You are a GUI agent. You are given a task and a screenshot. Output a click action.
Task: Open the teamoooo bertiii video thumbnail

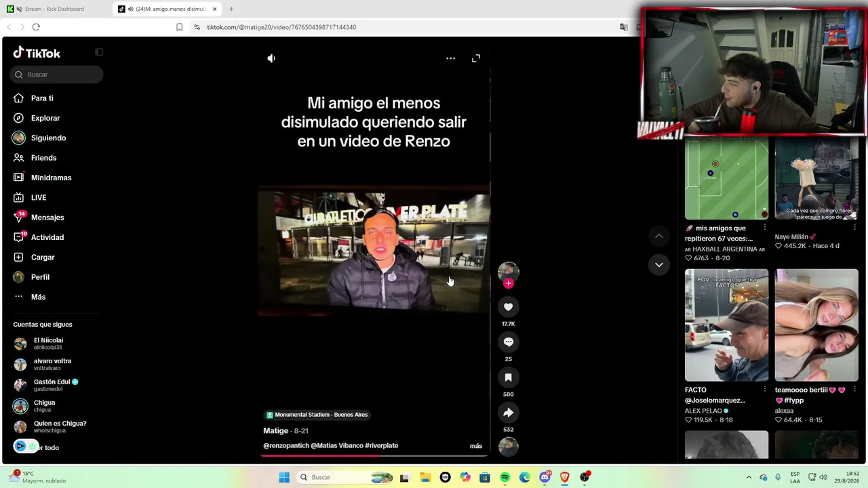coord(816,325)
